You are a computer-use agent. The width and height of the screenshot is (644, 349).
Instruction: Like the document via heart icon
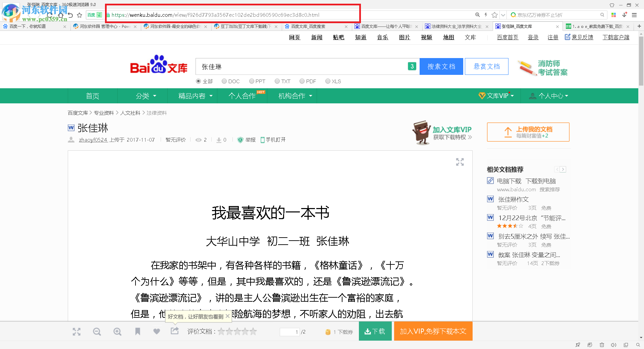tap(156, 332)
